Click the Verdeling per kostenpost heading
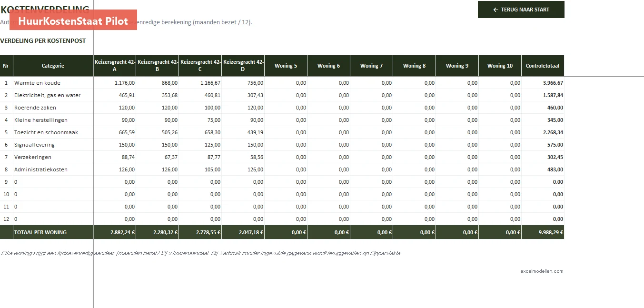The height and width of the screenshot is (308, 644). 43,41
